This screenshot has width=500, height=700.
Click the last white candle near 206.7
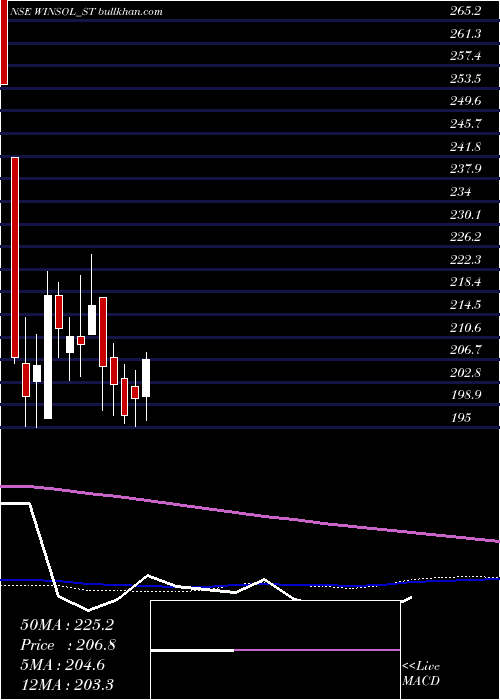click(146, 378)
